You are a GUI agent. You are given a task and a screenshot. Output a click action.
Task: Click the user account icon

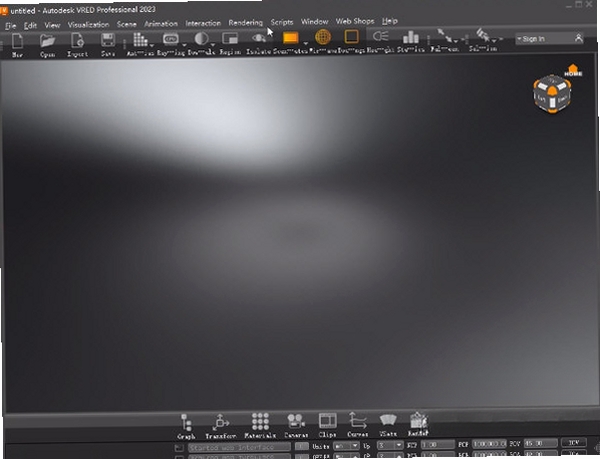(x=578, y=37)
